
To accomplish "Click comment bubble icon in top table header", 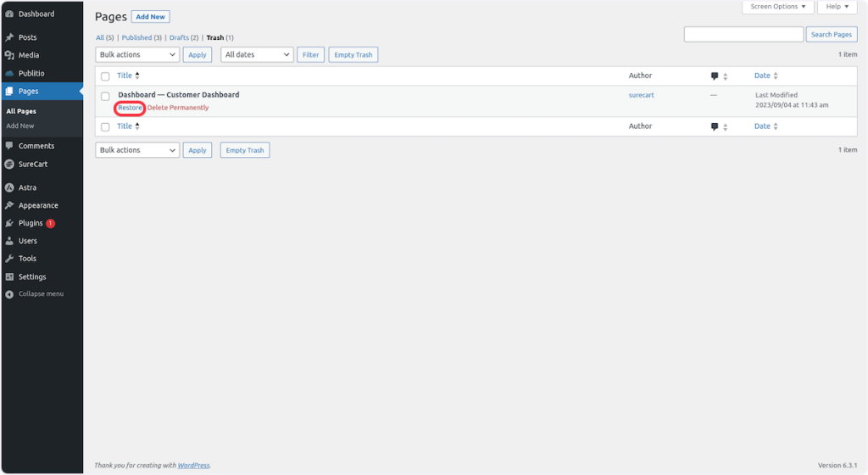I will tap(715, 76).
